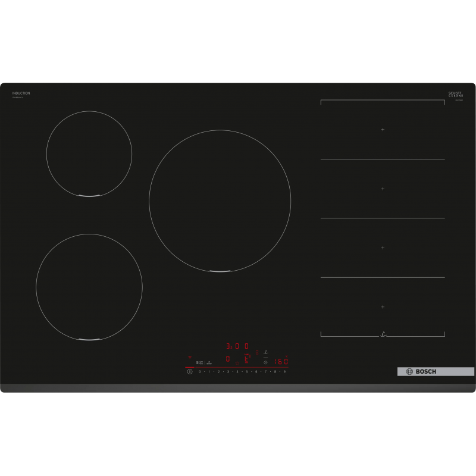The image size is (476, 476).
Task: Tap the red Wi-Fi Home Connect icon
Action: pos(190,357)
